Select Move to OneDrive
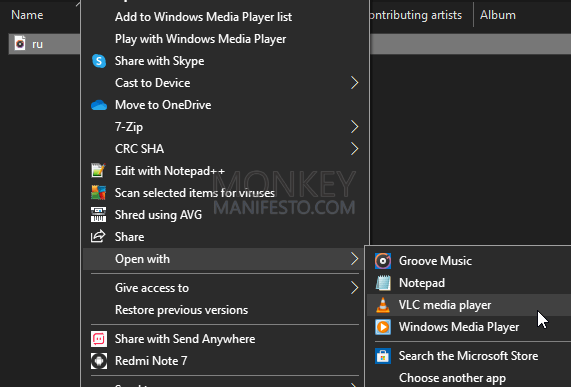This screenshot has height=387, width=571. (163, 105)
